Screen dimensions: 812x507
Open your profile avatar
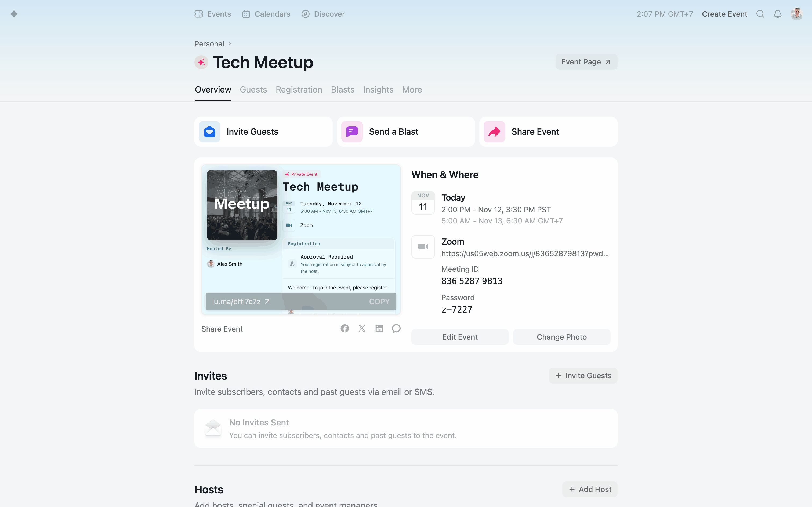pyautogui.click(x=797, y=14)
